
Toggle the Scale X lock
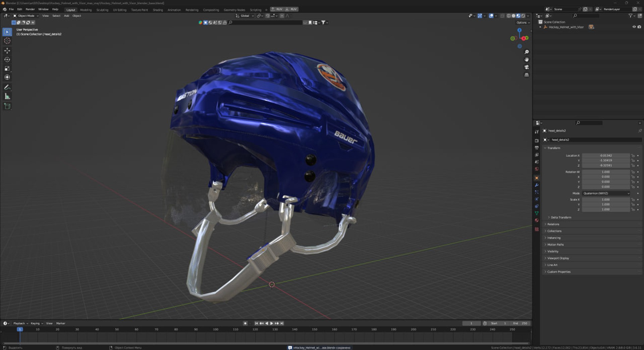click(x=633, y=200)
